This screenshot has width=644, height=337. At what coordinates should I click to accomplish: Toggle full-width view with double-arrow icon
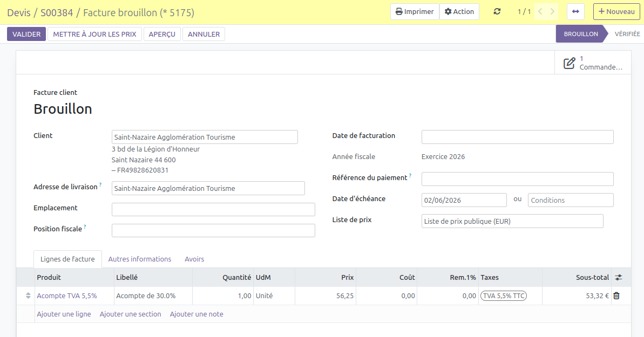pyautogui.click(x=575, y=11)
